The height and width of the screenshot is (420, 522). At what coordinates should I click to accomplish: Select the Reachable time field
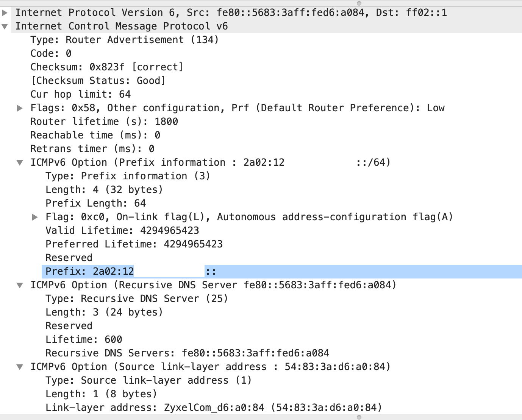pos(95,135)
